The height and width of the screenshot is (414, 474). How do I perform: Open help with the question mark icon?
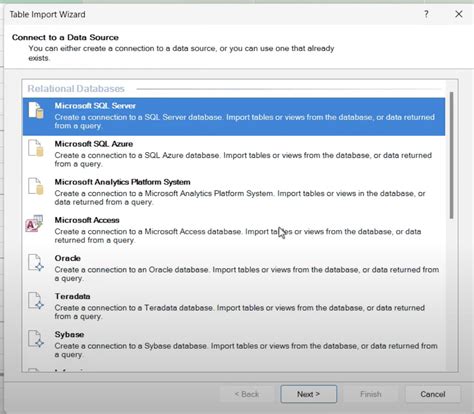coord(426,14)
